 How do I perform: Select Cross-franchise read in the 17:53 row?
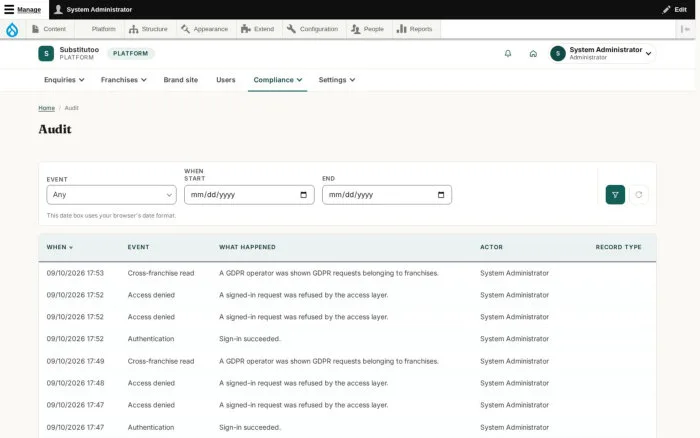(x=161, y=273)
